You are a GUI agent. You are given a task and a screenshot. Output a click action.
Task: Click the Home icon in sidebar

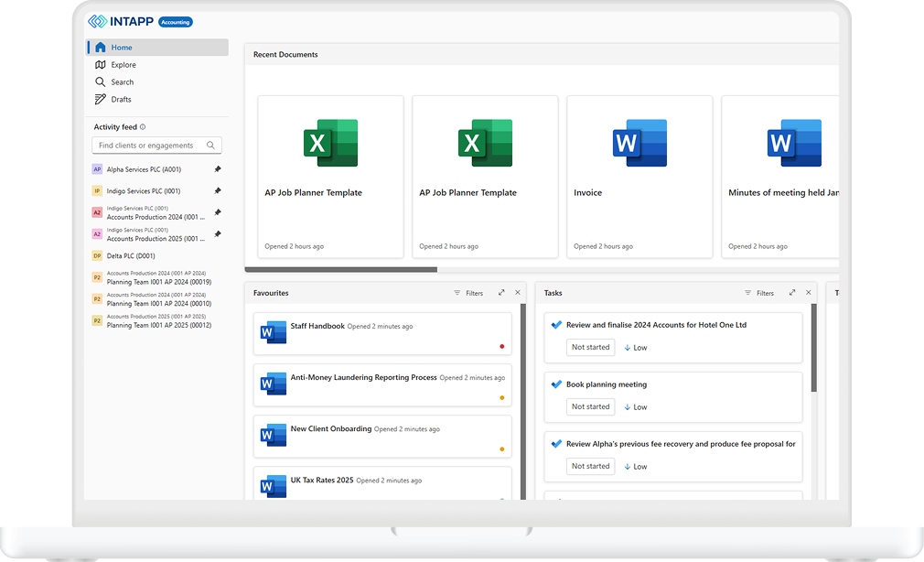click(x=101, y=48)
